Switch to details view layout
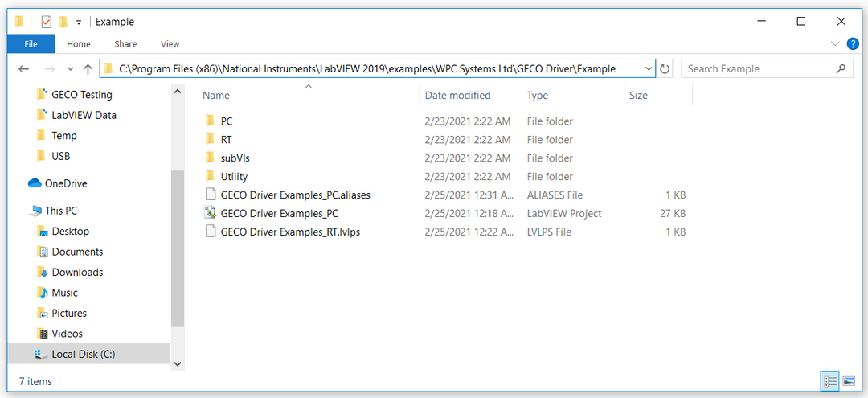Screen dimensions: 868x398 tap(830, 381)
